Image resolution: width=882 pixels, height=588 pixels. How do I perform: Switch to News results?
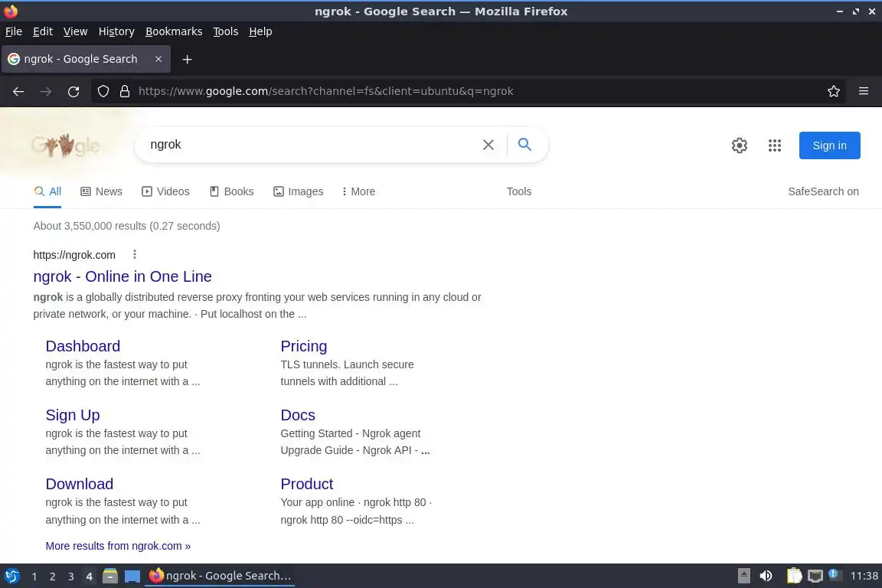[101, 191]
